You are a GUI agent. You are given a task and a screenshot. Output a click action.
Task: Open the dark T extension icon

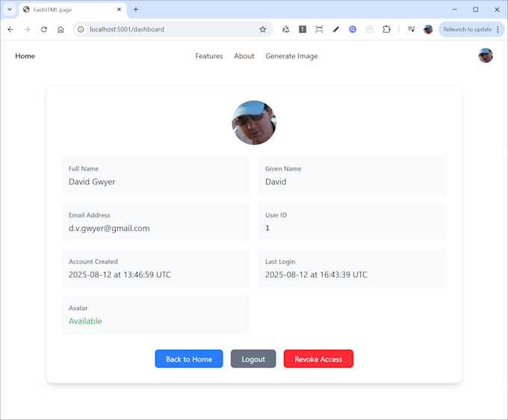tap(303, 29)
